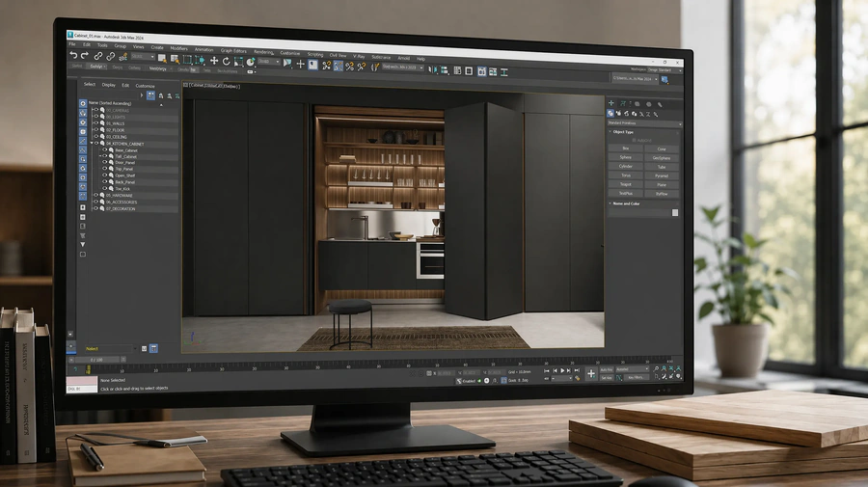Click the object name field in Name and Color
This screenshot has width=868, height=487.
(639, 212)
